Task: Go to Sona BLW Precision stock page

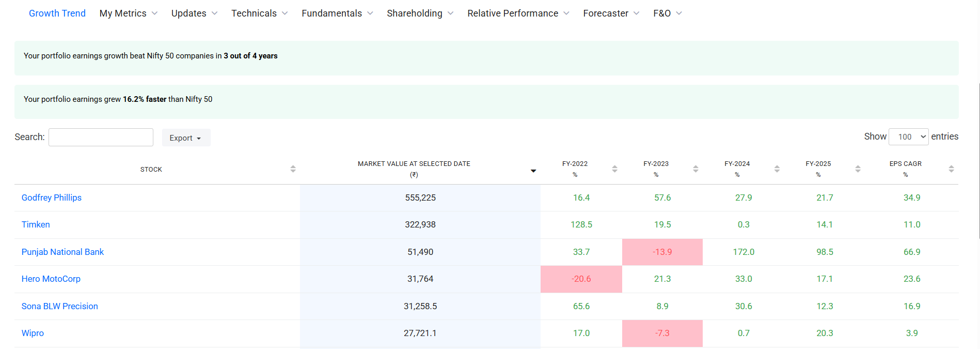Action: click(60, 306)
